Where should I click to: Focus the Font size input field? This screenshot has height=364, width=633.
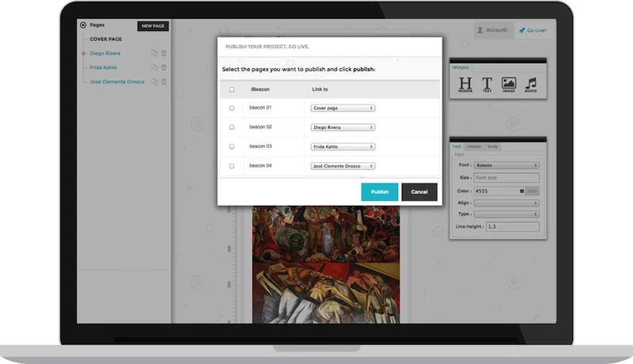tap(506, 177)
